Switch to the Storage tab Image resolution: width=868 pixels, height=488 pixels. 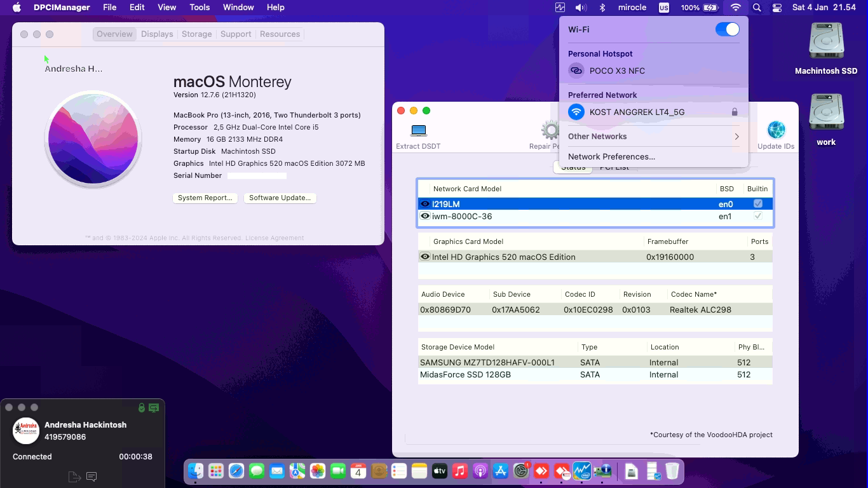pyautogui.click(x=196, y=34)
